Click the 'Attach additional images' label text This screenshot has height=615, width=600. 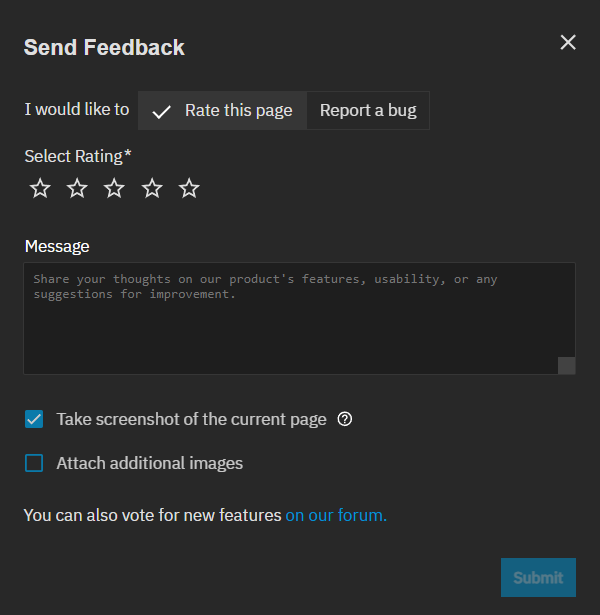150,463
